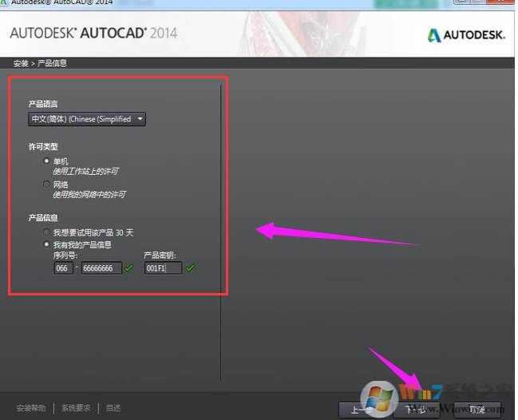518x420 pixels.
Task: Choose the 30-day trial option
Action: pos(47,232)
